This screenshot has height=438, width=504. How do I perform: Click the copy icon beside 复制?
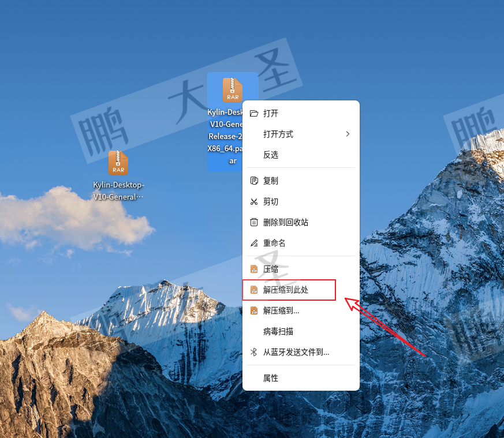[x=254, y=181]
